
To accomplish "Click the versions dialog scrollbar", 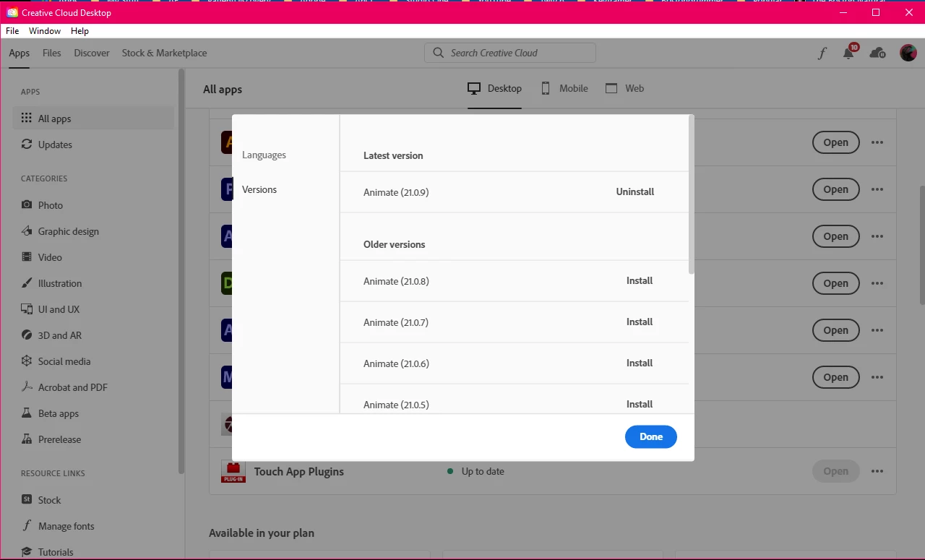I will coord(692,195).
